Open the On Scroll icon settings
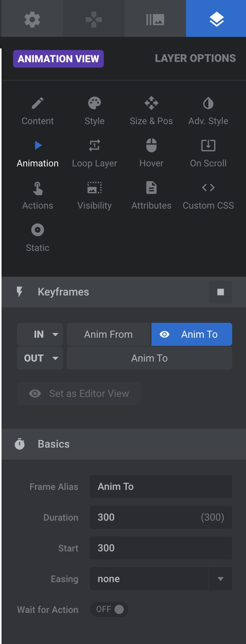 [208, 145]
